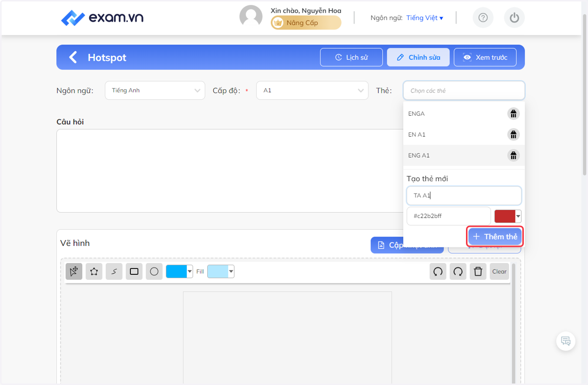Click the undo arrow icon
The image size is (588, 385).
pos(438,271)
